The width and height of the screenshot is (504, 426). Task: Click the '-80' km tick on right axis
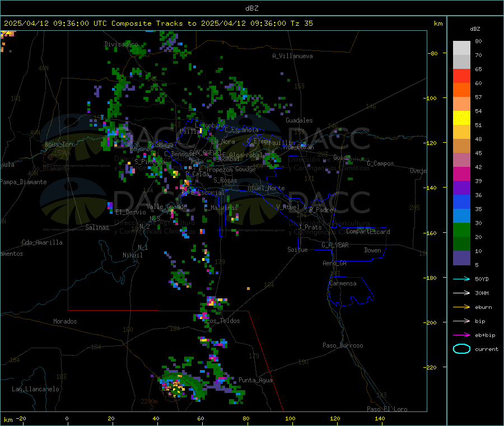pyautogui.click(x=433, y=53)
